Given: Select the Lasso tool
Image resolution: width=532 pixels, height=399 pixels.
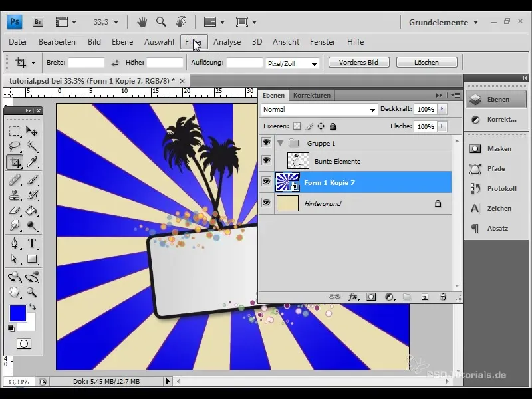Looking at the screenshot, I should click(x=15, y=146).
